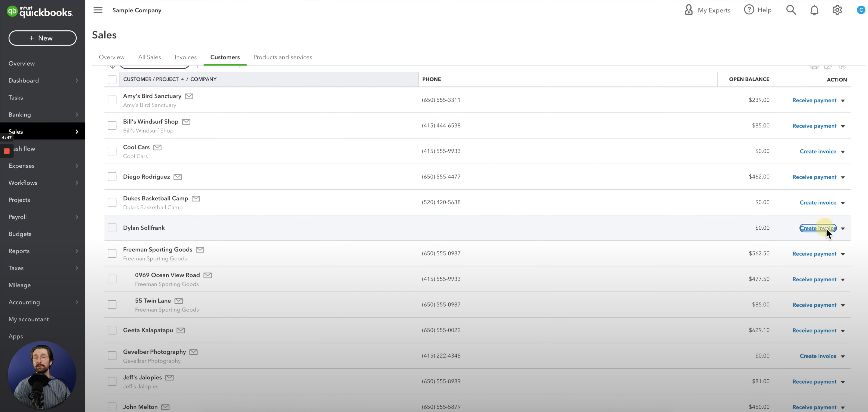Image resolution: width=868 pixels, height=412 pixels.
Task: Email Cool Cars via envelope icon
Action: click(157, 147)
